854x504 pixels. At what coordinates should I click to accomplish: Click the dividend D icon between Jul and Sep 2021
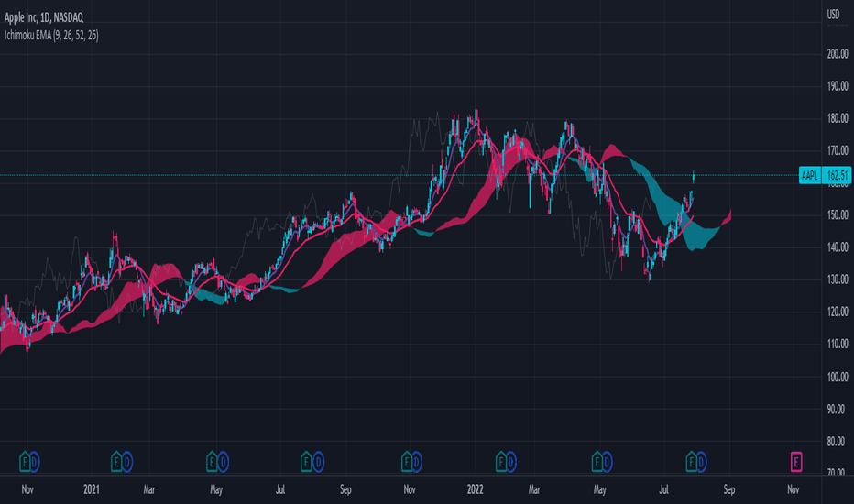pyautogui.click(x=318, y=463)
